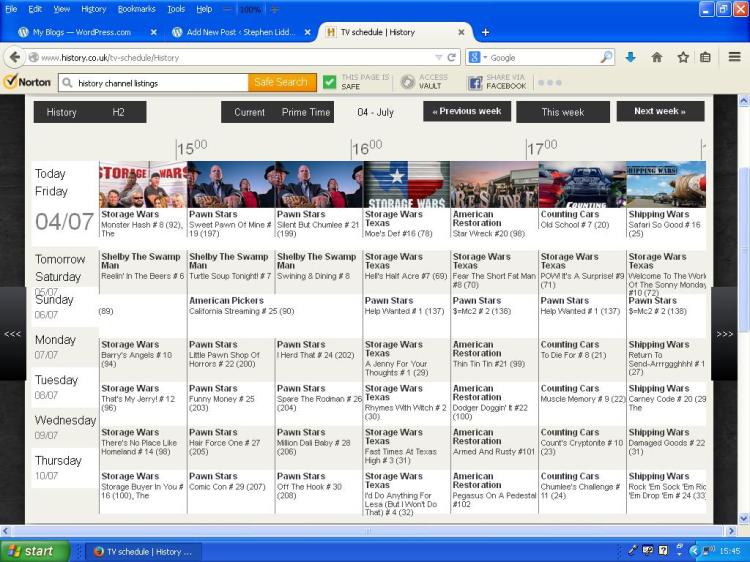
Task: Select the History channel toggle
Action: pyautogui.click(x=62, y=112)
